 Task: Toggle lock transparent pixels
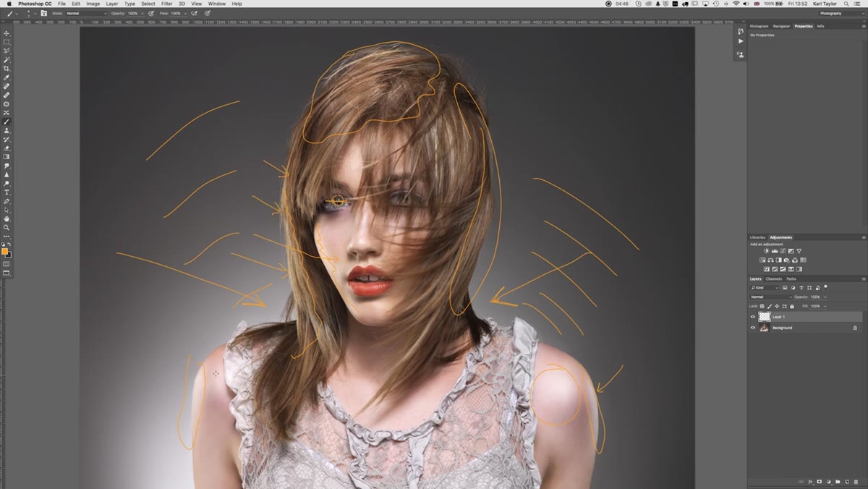pyautogui.click(x=762, y=306)
